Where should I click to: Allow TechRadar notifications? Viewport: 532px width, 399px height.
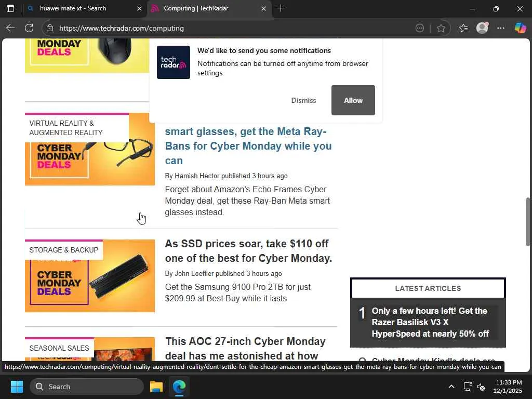(x=353, y=100)
